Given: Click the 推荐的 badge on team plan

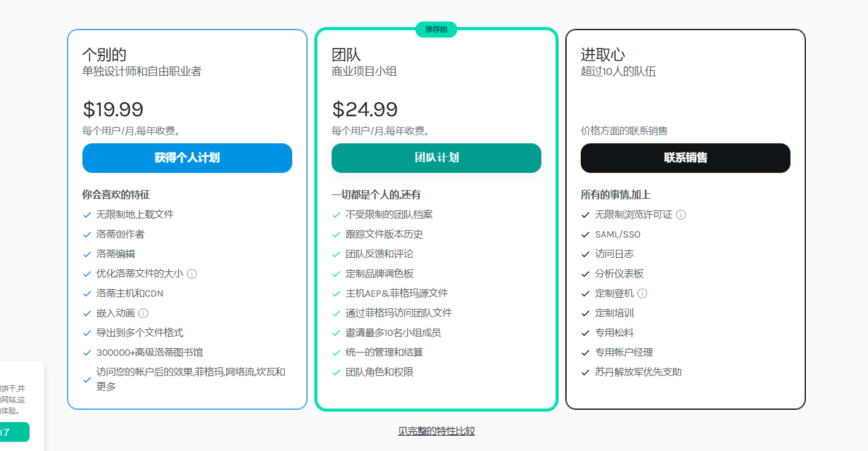Looking at the screenshot, I should tap(436, 30).
